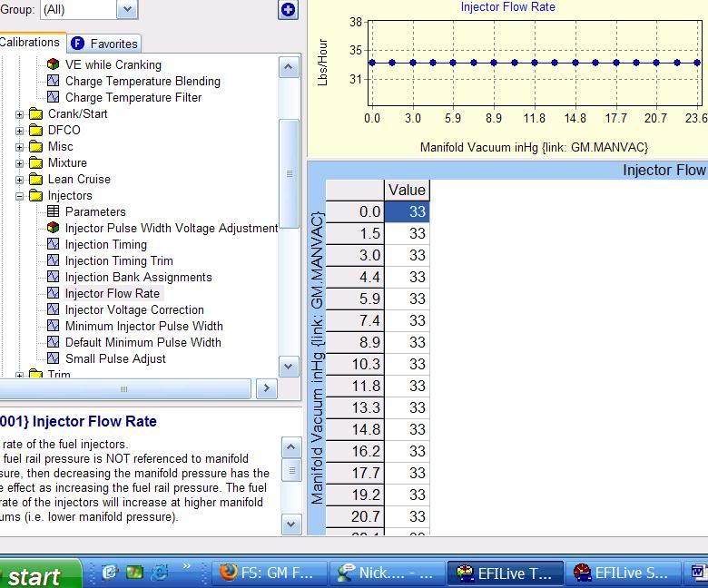Click the Injector Pulse Width Voltage Adjustment cube icon
The image size is (708, 588).
point(54,228)
